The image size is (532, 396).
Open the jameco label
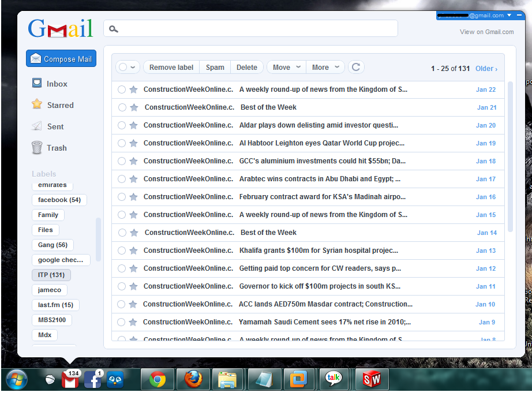pos(50,290)
